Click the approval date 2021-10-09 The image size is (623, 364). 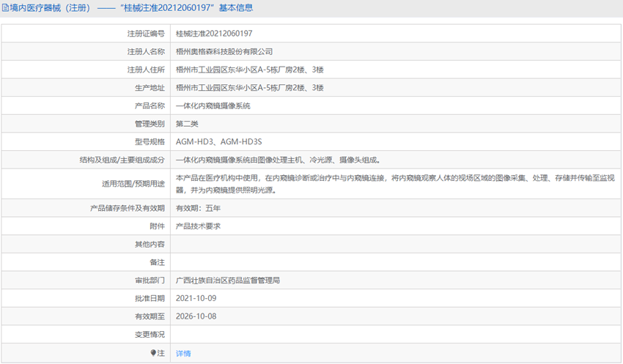point(196,298)
